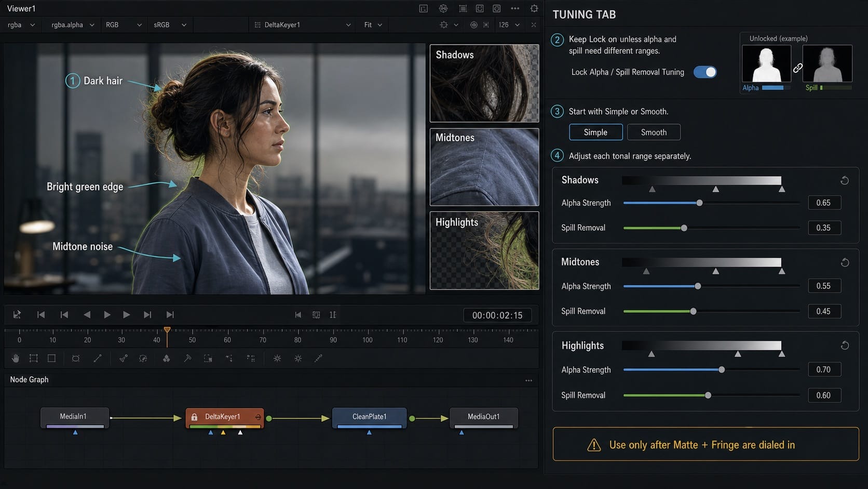The width and height of the screenshot is (868, 489).
Task: Open the 126 value dropdown
Action: (509, 25)
